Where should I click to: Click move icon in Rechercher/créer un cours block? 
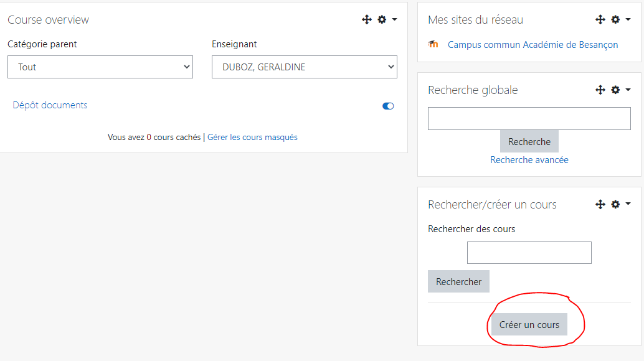600,204
